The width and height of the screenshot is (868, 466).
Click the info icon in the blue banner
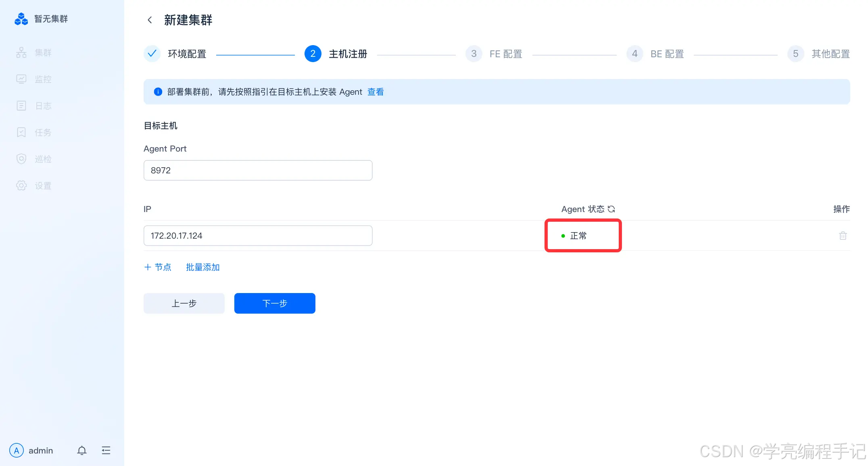pyautogui.click(x=158, y=92)
